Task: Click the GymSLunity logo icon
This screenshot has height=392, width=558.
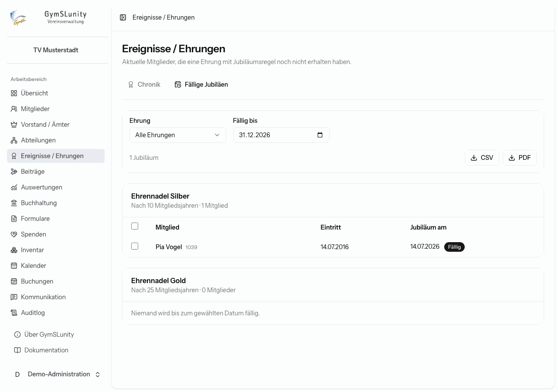Action: tap(18, 17)
